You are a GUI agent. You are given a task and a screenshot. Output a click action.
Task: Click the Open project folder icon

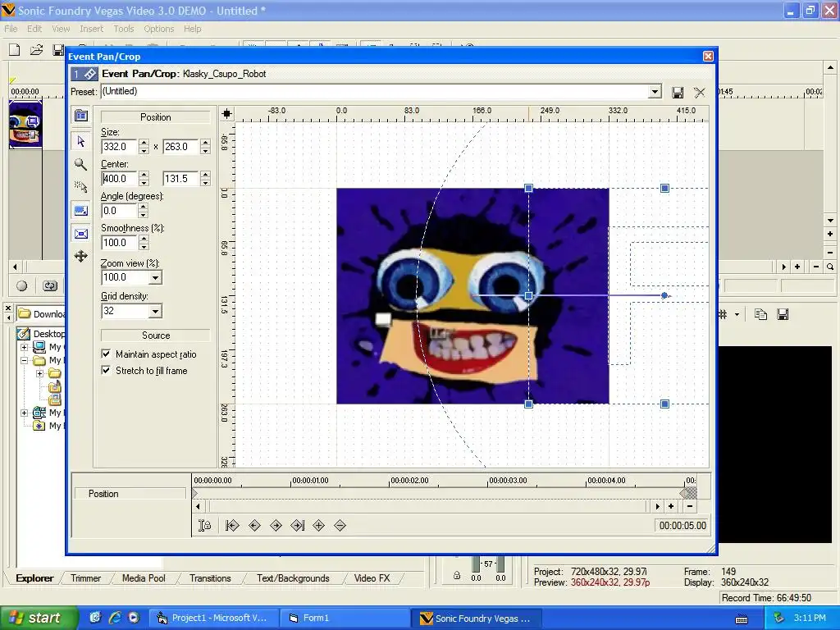36,50
